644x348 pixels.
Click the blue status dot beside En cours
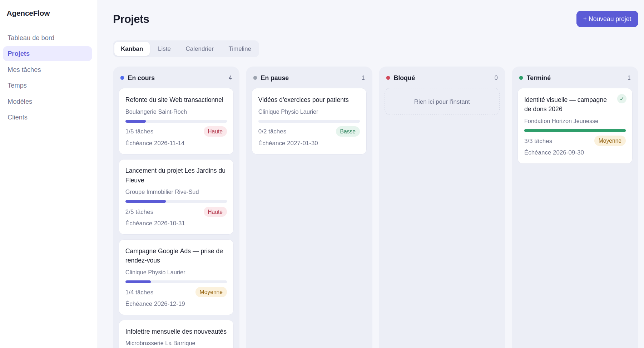[122, 78]
